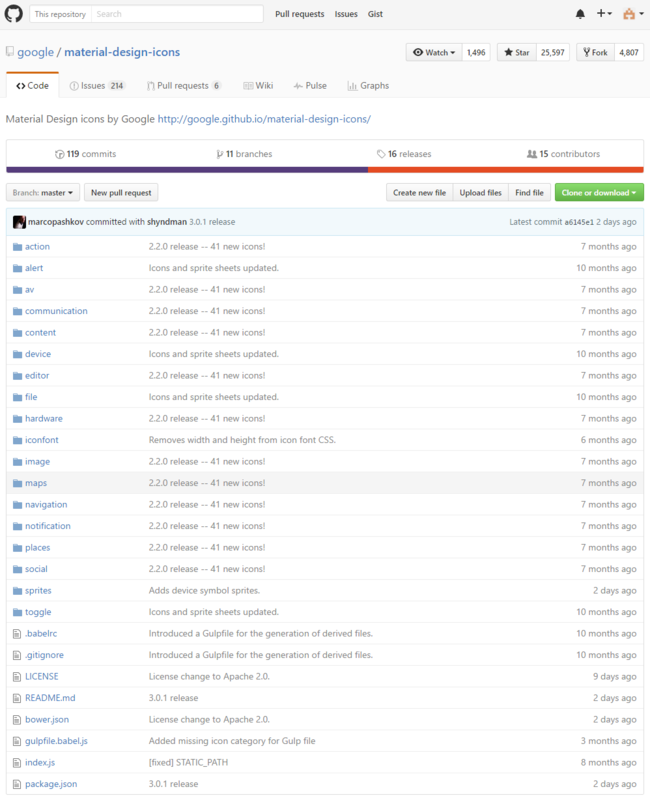The height and width of the screenshot is (800, 650).
Task: Click the New pull request button
Action: coord(121,193)
